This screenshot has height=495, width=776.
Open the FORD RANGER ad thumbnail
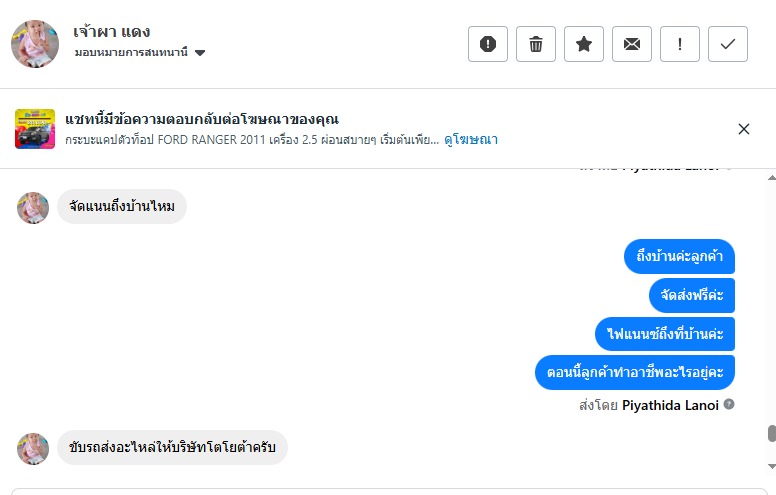click(35, 129)
